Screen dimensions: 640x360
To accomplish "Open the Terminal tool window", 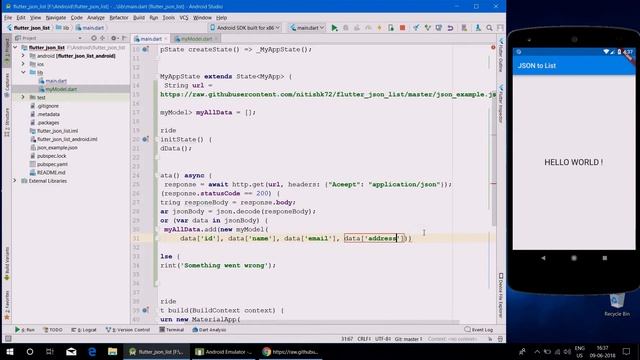I will click(172, 329).
